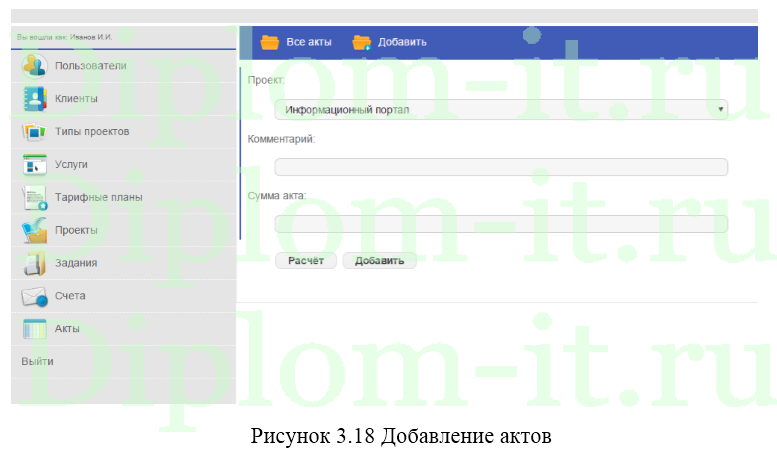The image size is (777, 460).
Task: Click the Выйти logout link
Action: click(38, 361)
